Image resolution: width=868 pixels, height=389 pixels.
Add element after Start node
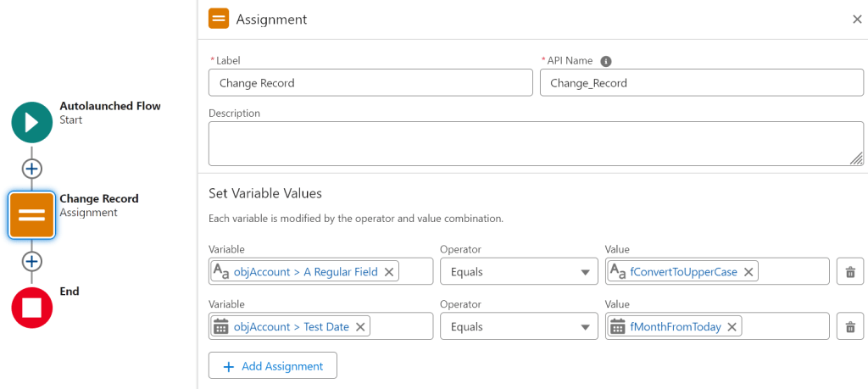point(31,168)
